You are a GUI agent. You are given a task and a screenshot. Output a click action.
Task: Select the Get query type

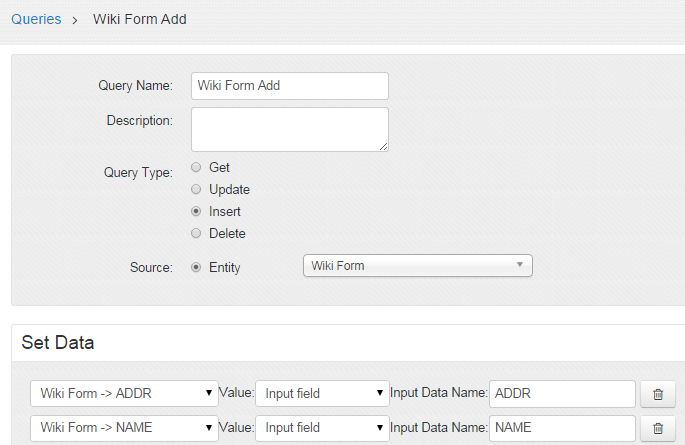(x=196, y=167)
